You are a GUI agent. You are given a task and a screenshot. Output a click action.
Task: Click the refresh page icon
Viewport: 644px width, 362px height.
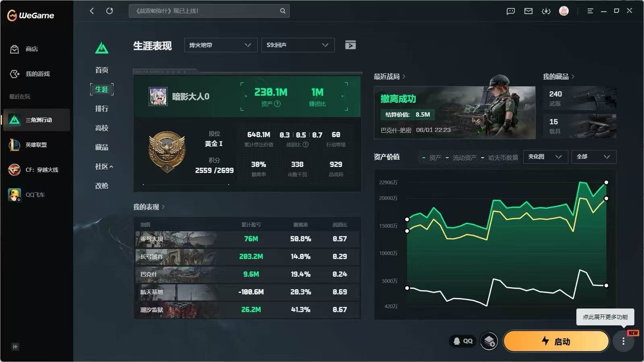point(109,11)
